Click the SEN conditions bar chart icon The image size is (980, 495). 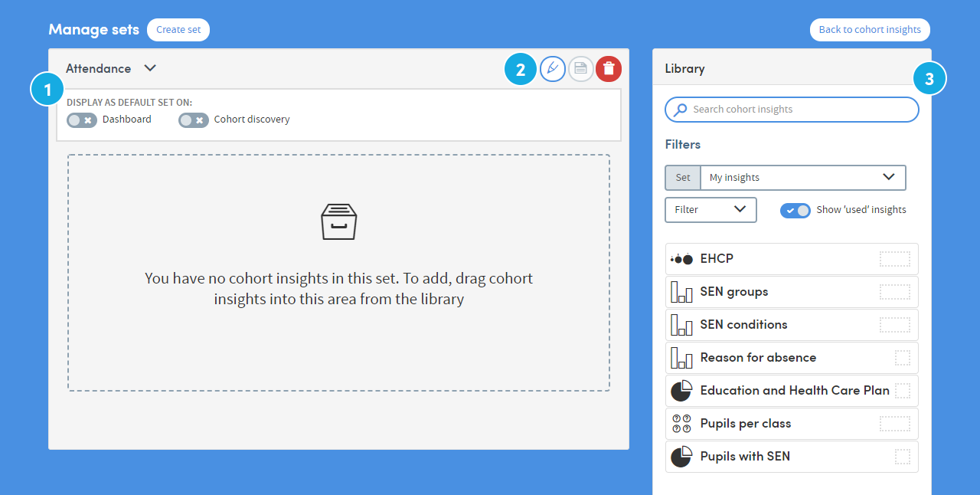(681, 325)
